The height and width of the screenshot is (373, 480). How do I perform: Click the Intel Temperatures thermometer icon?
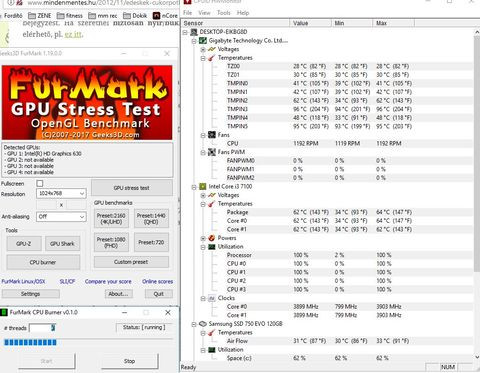click(x=212, y=204)
